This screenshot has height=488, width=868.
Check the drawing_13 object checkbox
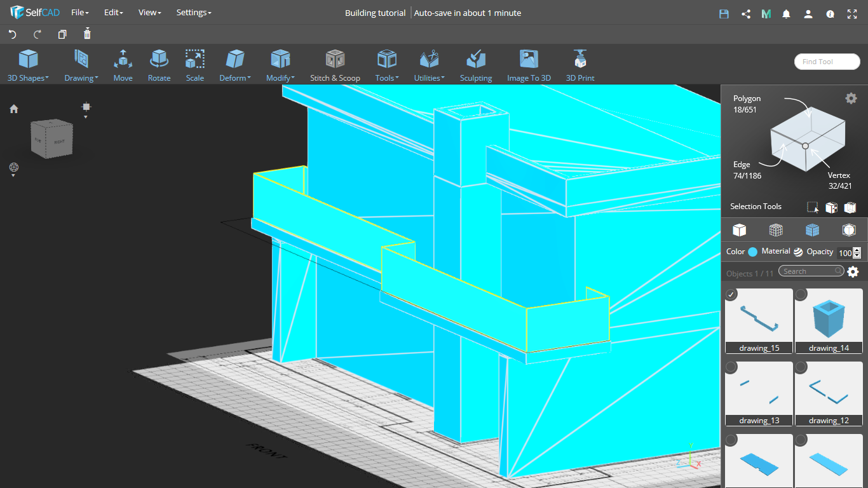click(731, 367)
